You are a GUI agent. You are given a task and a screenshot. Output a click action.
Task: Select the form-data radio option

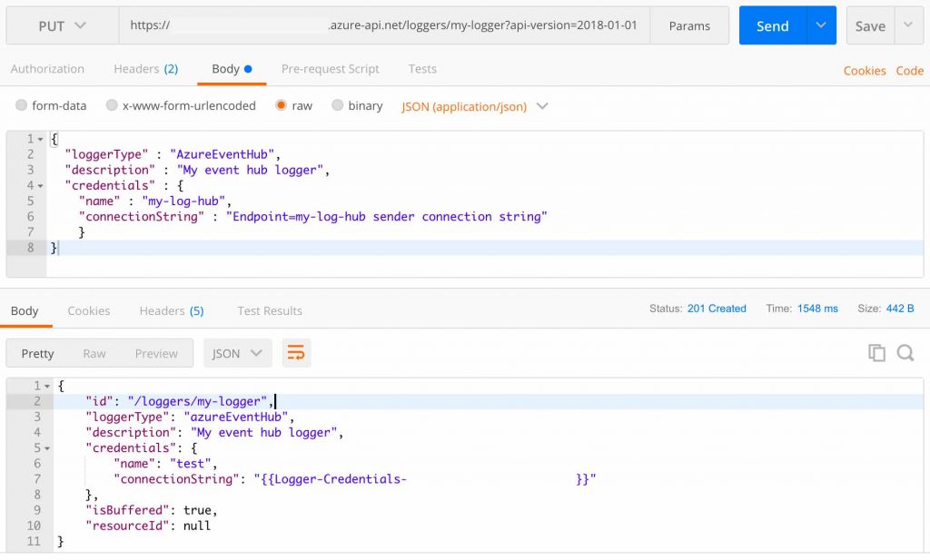tap(22, 105)
